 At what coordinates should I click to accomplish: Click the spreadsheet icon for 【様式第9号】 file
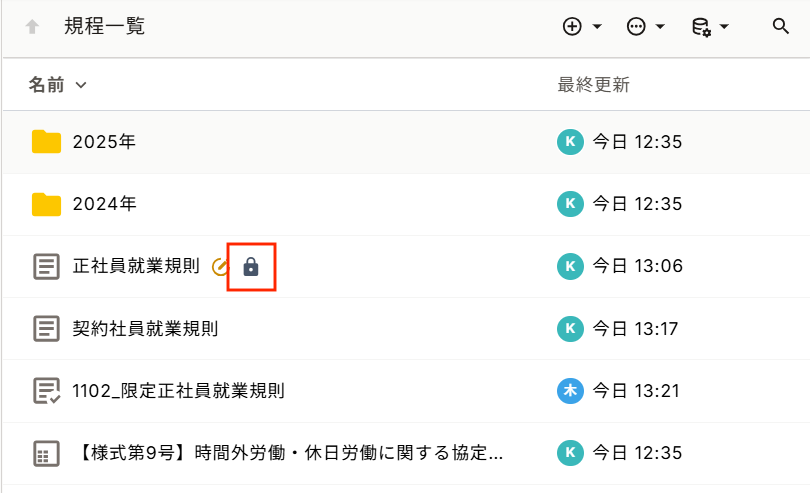pos(46,453)
